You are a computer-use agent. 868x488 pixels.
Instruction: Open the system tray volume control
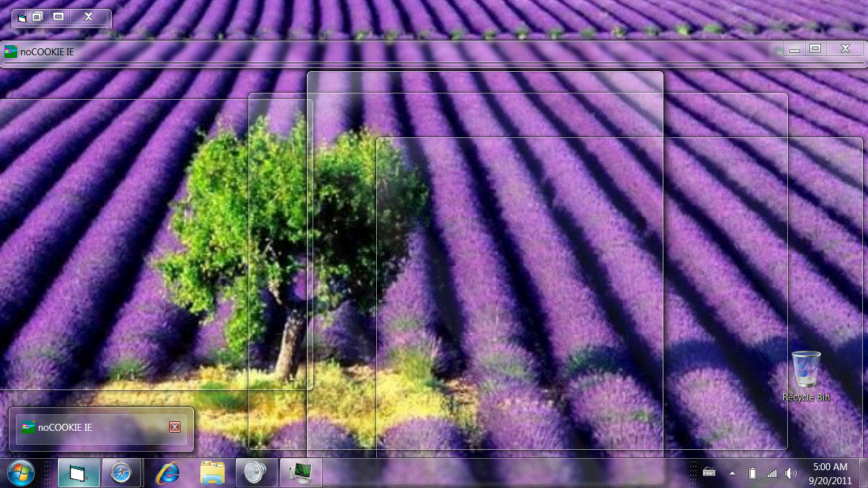tap(790, 473)
